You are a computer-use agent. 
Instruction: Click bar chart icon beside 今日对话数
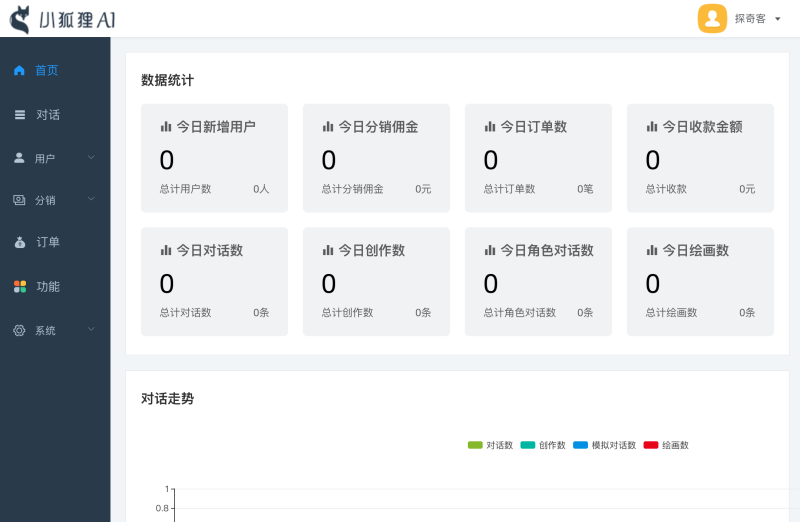[166, 250]
